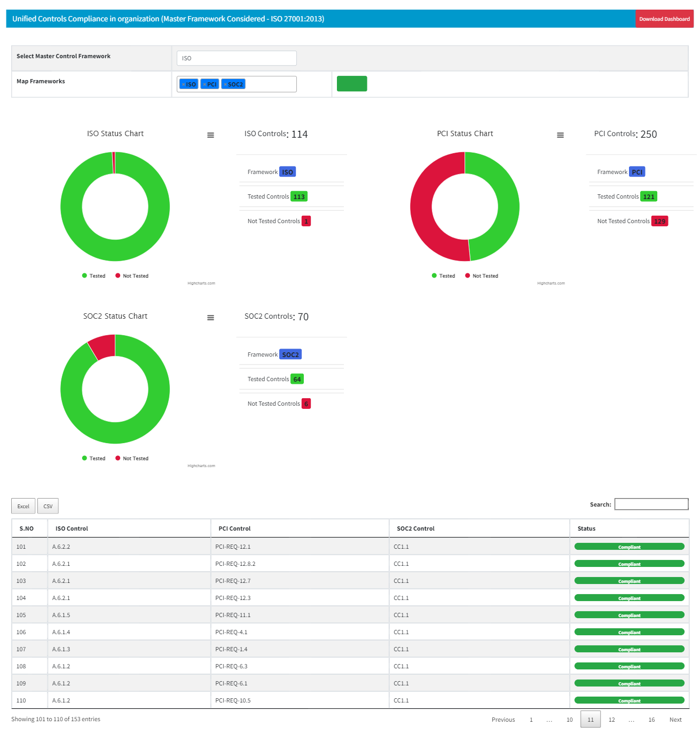Open the ISO Status Chart export menu
The width and height of the screenshot is (700, 742).
coord(210,135)
